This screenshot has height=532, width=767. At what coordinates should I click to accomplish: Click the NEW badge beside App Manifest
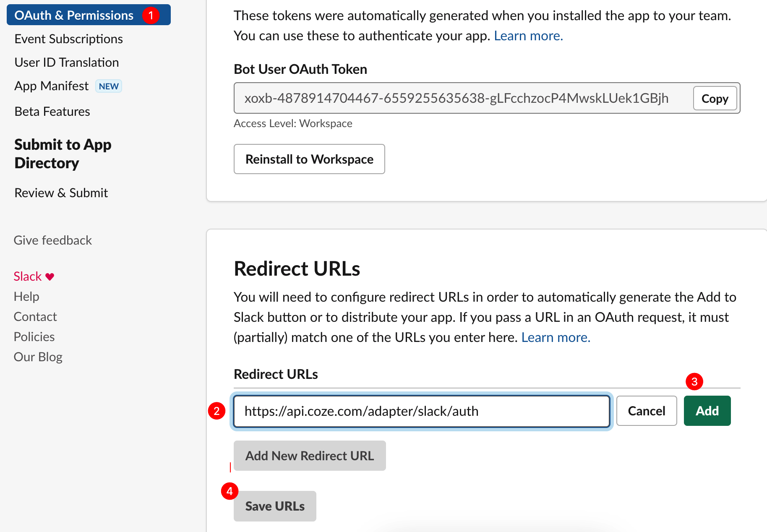click(x=109, y=86)
